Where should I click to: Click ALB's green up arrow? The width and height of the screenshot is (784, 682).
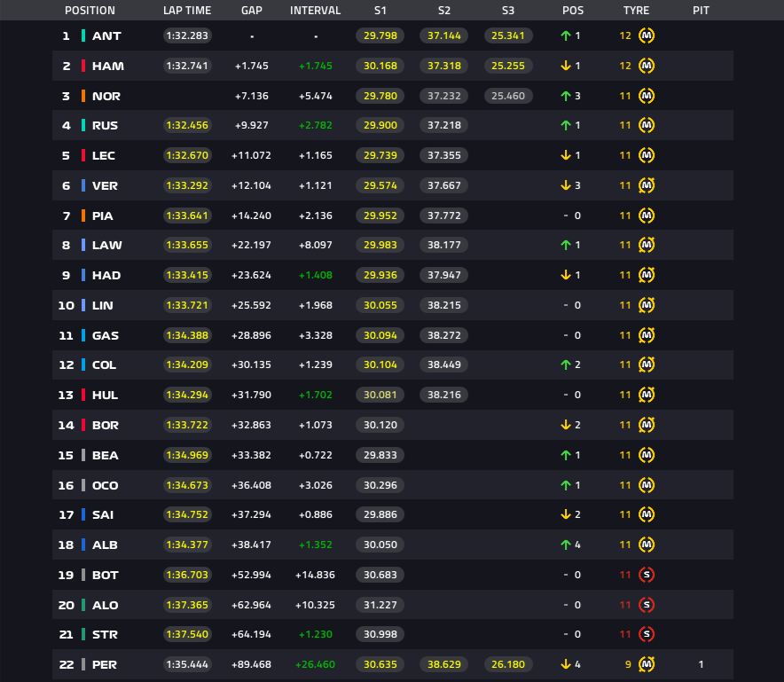tap(566, 545)
